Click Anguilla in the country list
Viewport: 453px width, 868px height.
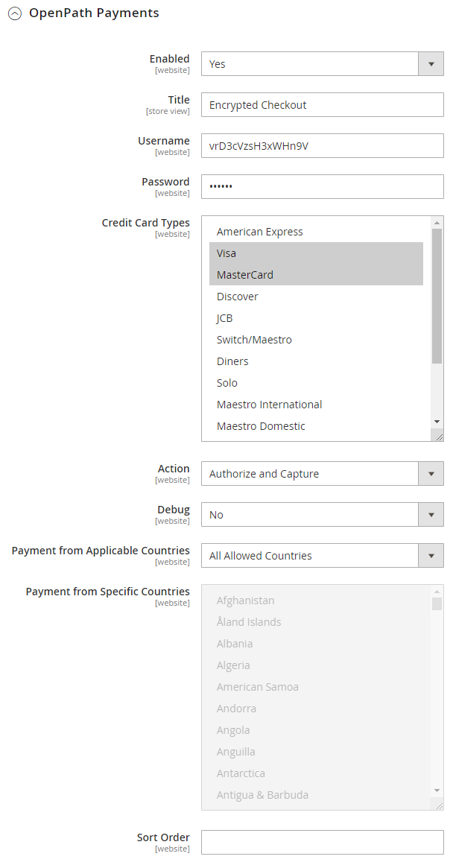point(316,751)
